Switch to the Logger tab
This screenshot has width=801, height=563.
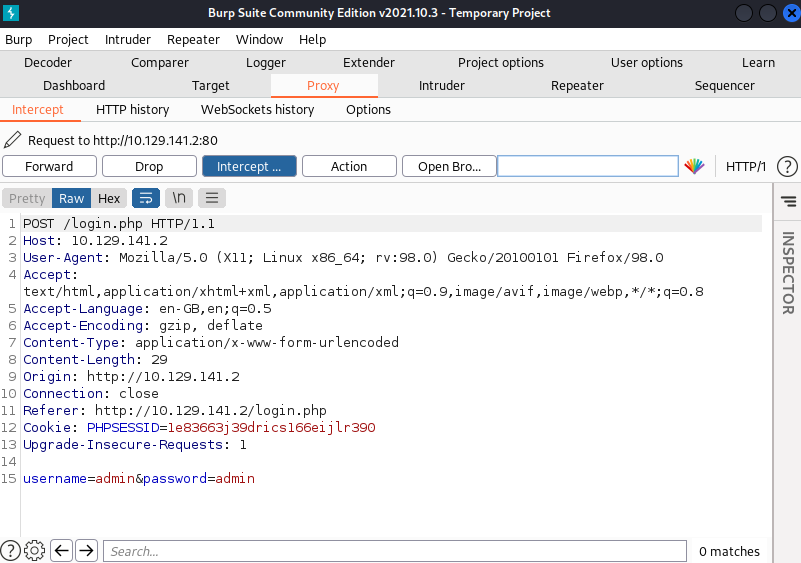(266, 62)
